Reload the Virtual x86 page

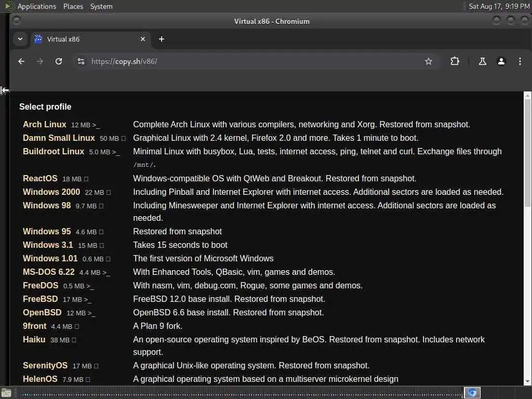click(x=59, y=61)
